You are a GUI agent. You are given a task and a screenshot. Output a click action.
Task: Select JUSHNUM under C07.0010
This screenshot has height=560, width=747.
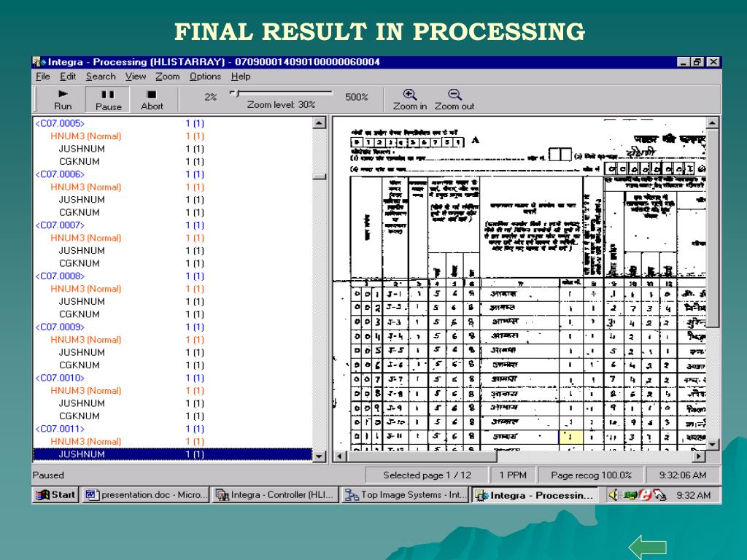[82, 403]
